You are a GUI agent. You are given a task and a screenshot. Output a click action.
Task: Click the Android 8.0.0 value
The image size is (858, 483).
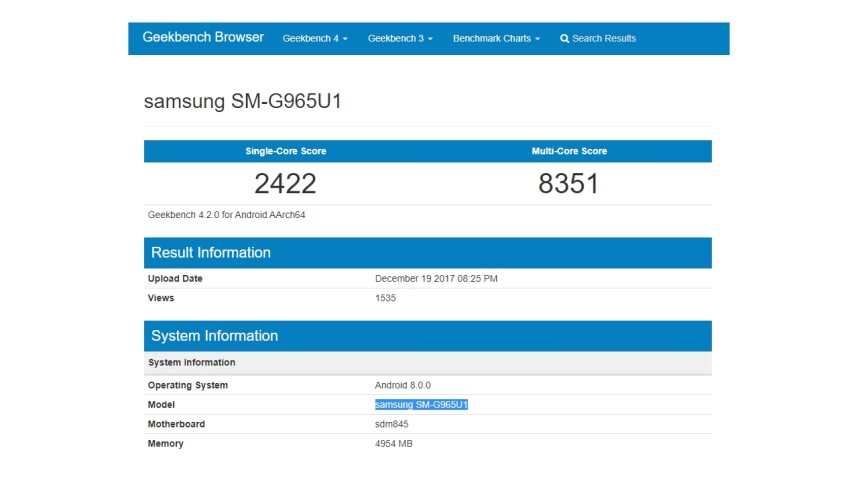click(x=403, y=385)
